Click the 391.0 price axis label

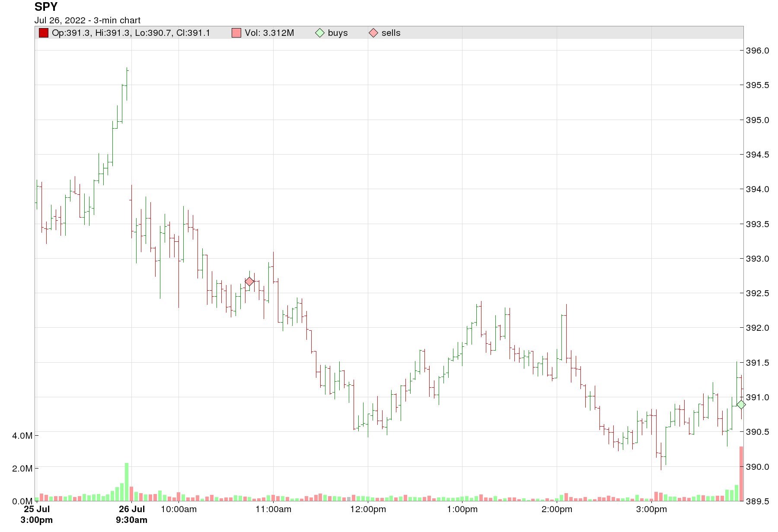(x=758, y=397)
